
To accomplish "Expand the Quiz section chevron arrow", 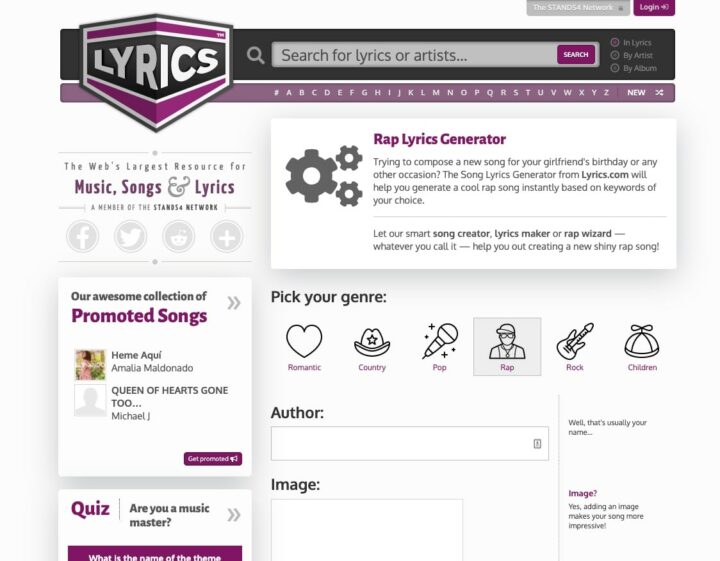I will tap(234, 515).
